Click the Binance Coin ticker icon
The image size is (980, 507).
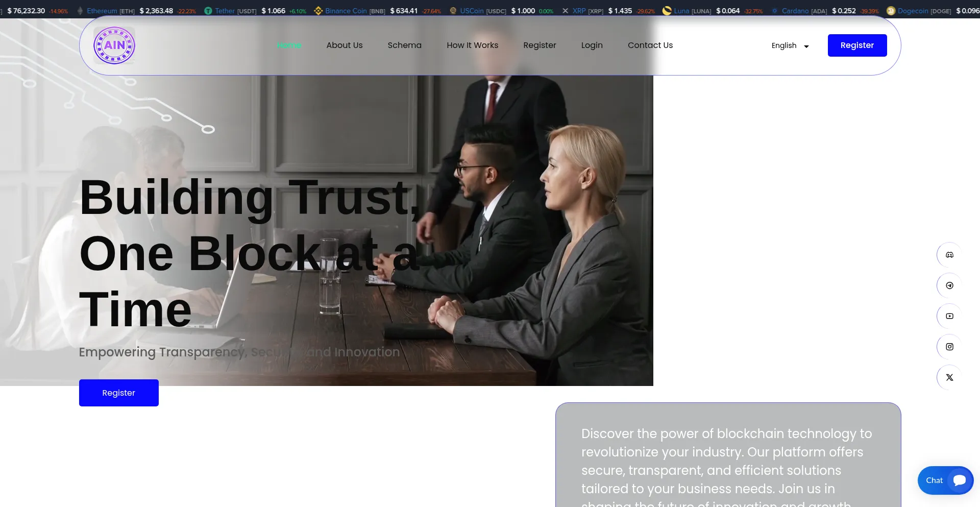point(318,11)
